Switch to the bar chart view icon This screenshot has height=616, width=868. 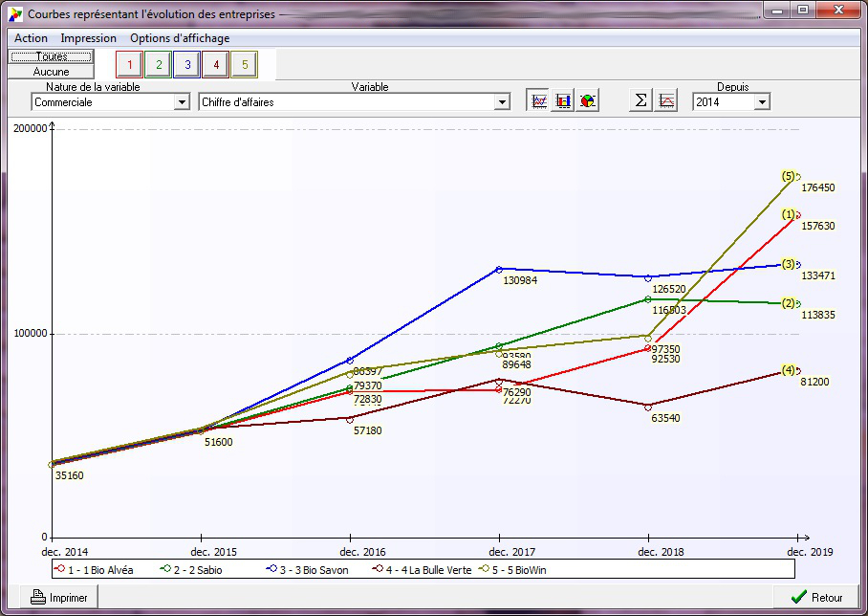pyautogui.click(x=563, y=101)
